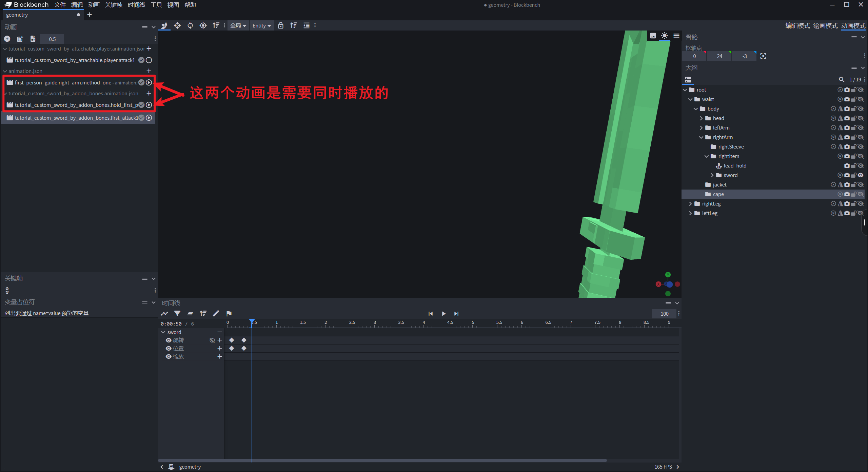Open the viewport background image icon

pyautogui.click(x=653, y=36)
